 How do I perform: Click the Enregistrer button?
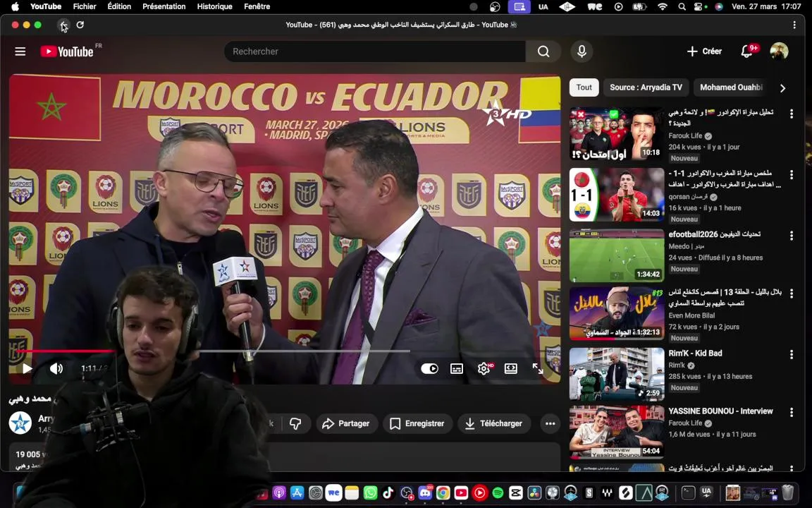pos(417,423)
